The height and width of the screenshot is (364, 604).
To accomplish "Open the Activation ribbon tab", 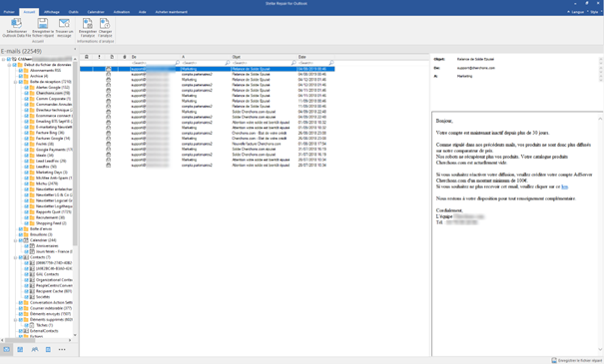I will tap(122, 12).
